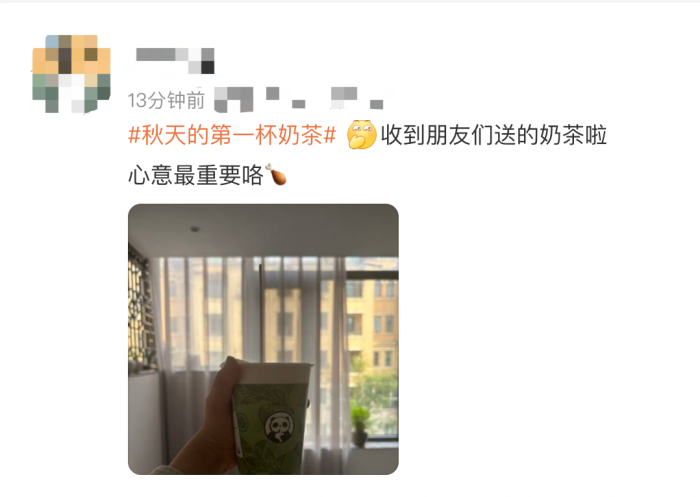
Task: Open the milk tea photo thumbnail
Action: [x=263, y=339]
